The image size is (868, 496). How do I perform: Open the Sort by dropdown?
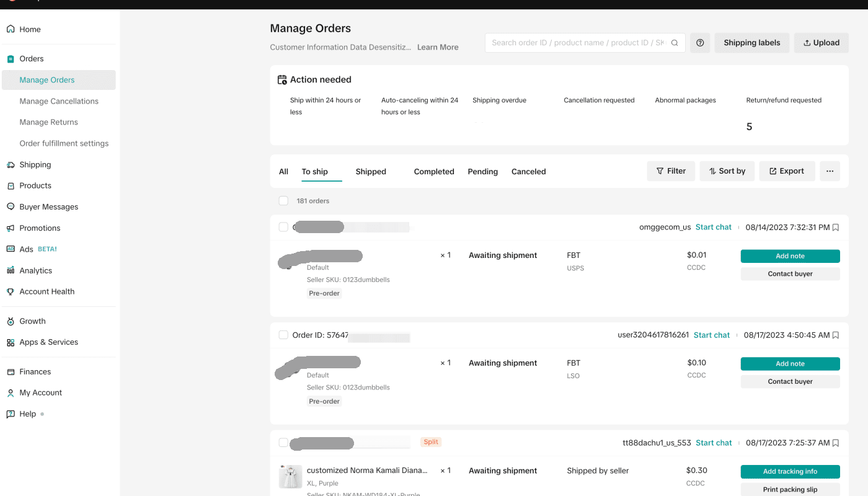click(727, 171)
